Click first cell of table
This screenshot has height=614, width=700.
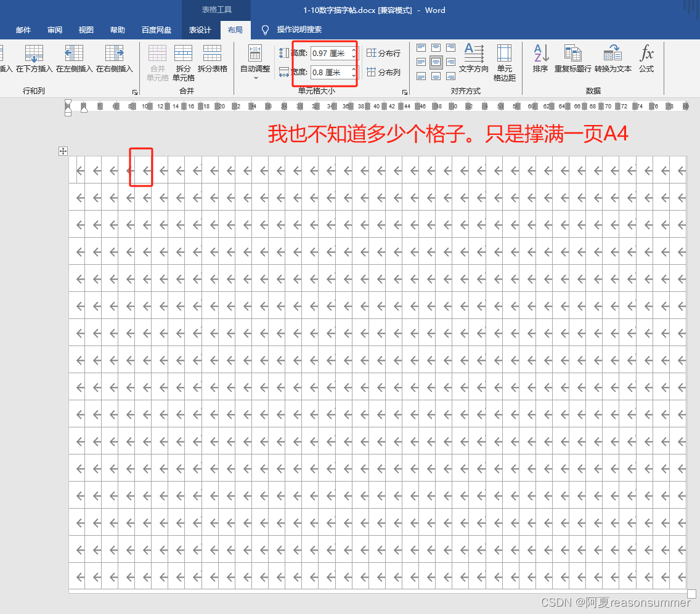(77, 169)
